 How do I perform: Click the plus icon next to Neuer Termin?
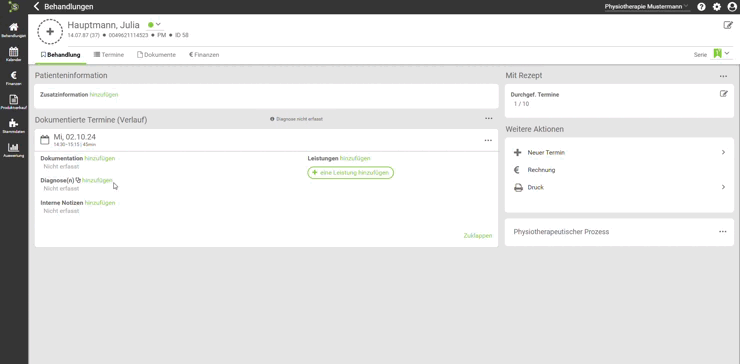(518, 152)
